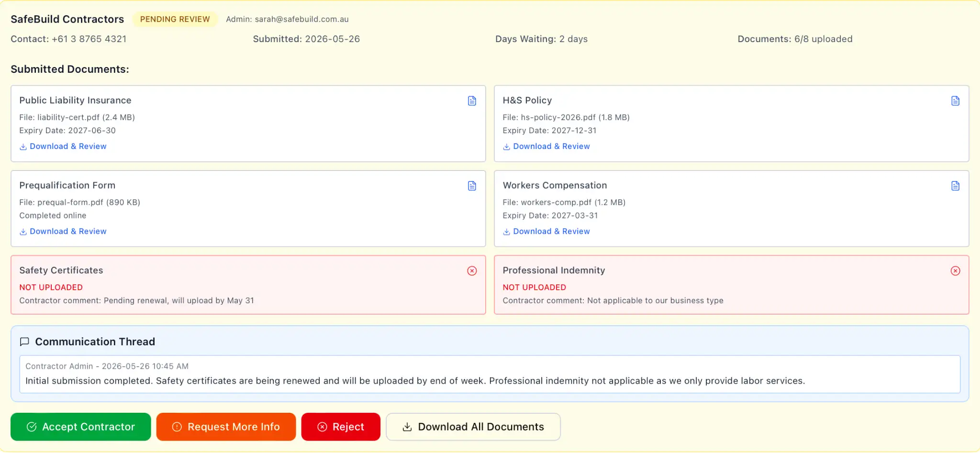The height and width of the screenshot is (453, 980).
Task: Click contact number +61 3 8765 4321
Action: point(89,39)
